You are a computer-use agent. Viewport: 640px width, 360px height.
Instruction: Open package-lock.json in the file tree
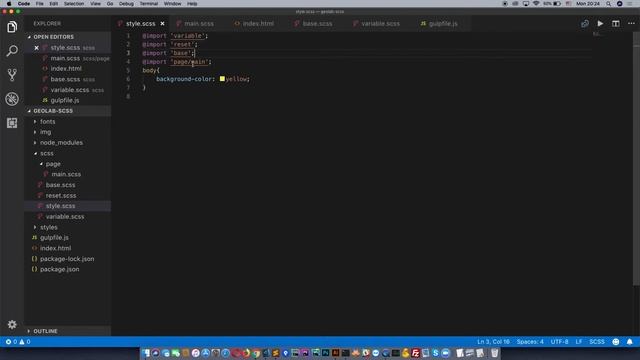[x=67, y=259]
